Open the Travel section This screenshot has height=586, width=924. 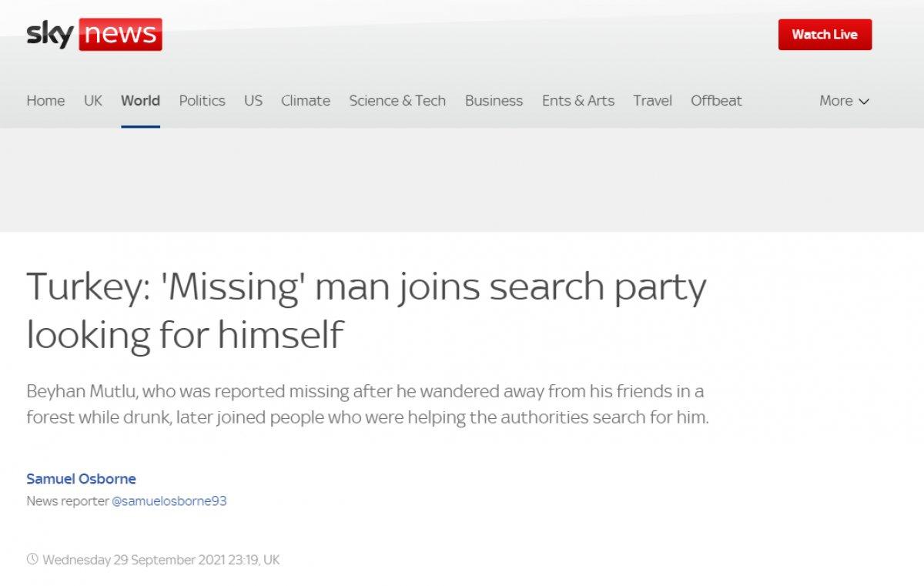point(652,101)
